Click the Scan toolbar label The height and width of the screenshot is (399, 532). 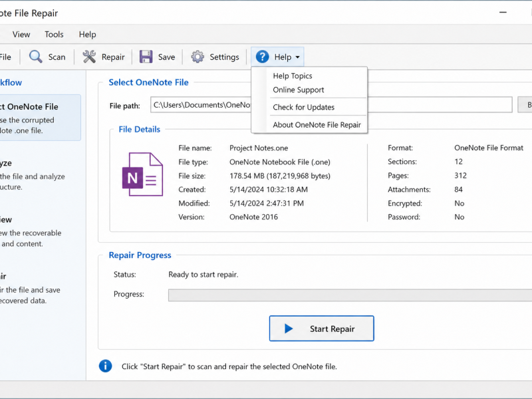57,57
